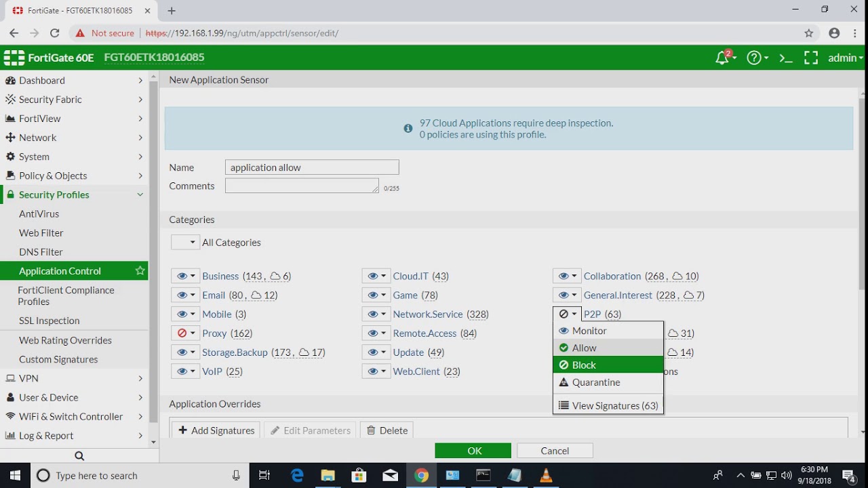Click the OK button

coord(473,451)
